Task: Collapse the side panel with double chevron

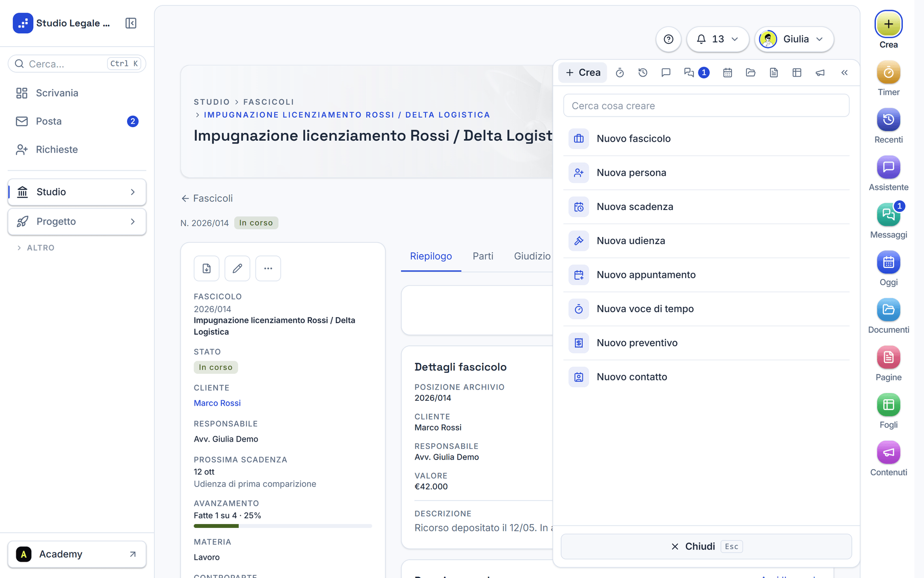Action: click(x=844, y=73)
